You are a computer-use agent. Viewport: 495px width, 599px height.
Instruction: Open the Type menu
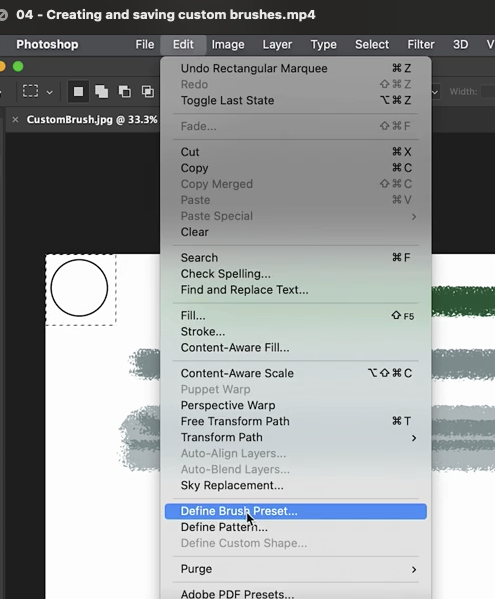click(324, 44)
